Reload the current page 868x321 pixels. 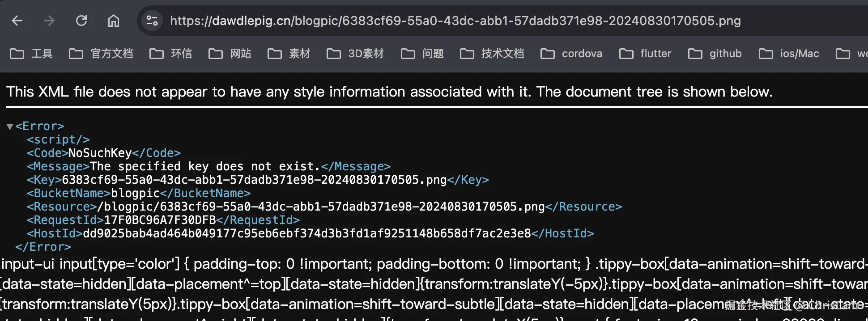(81, 21)
